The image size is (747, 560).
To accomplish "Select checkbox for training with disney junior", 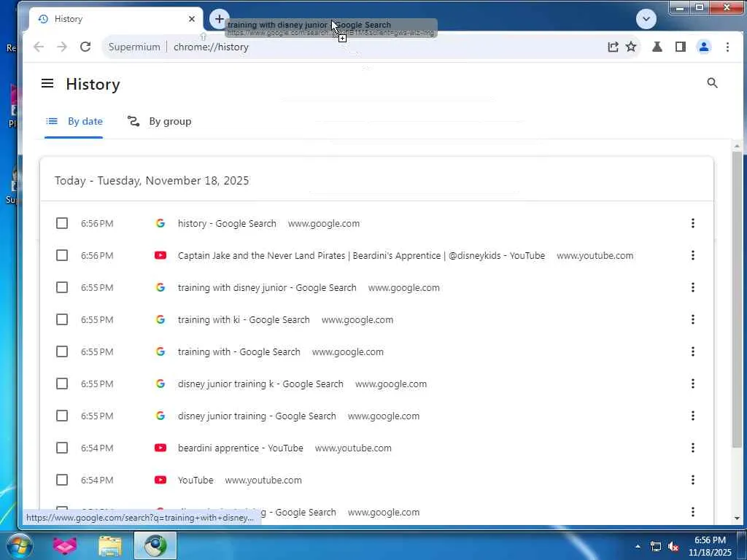I will point(62,287).
